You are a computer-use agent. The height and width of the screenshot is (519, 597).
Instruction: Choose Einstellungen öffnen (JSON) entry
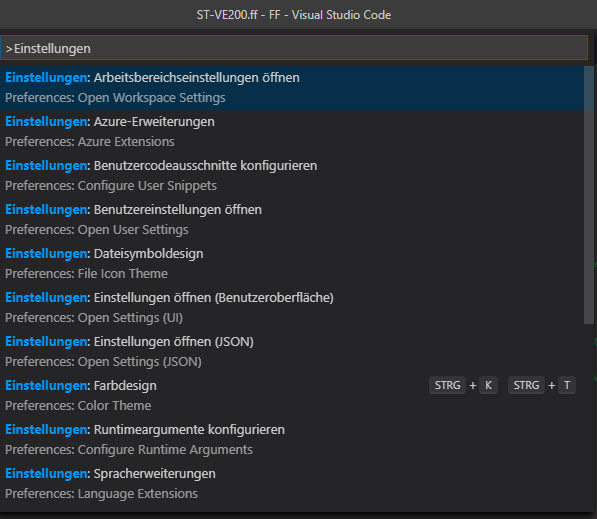[292, 351]
